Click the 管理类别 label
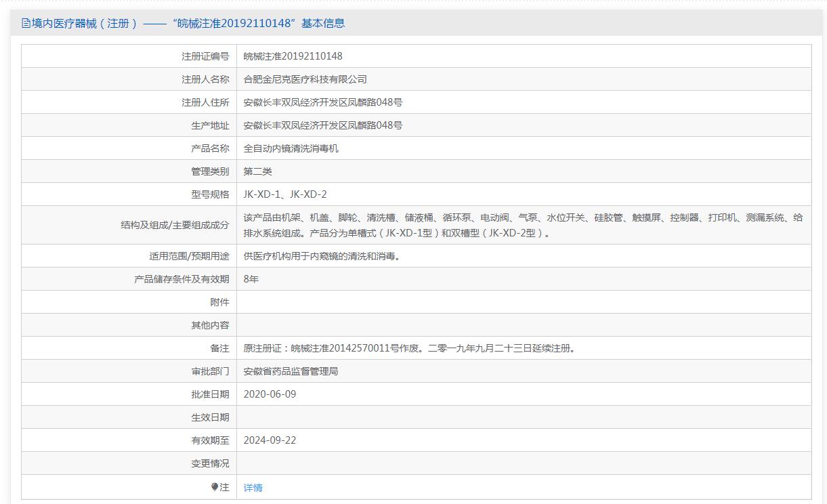Screen dimensions: 827x504 coord(210,171)
